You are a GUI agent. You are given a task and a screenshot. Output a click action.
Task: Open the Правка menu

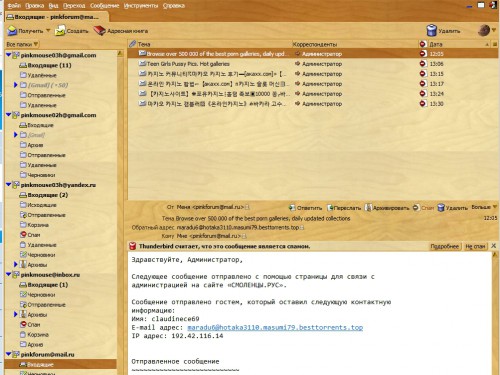(x=35, y=6)
